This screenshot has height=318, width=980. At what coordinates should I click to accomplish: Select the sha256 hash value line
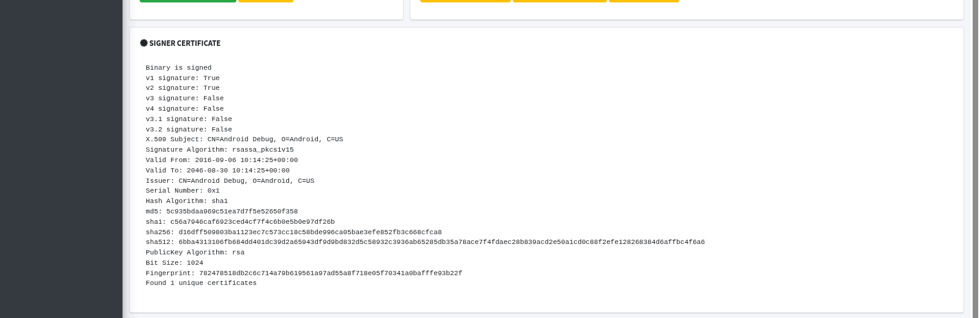pyautogui.click(x=293, y=232)
